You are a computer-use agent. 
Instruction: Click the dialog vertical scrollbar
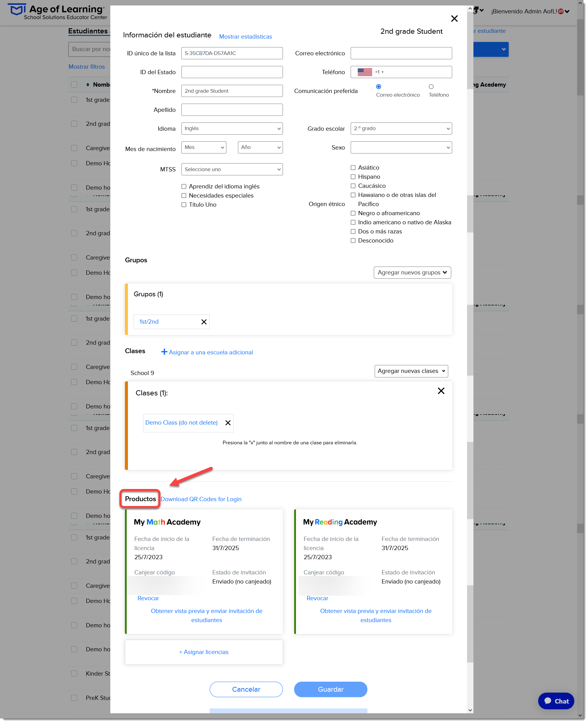(x=470, y=360)
